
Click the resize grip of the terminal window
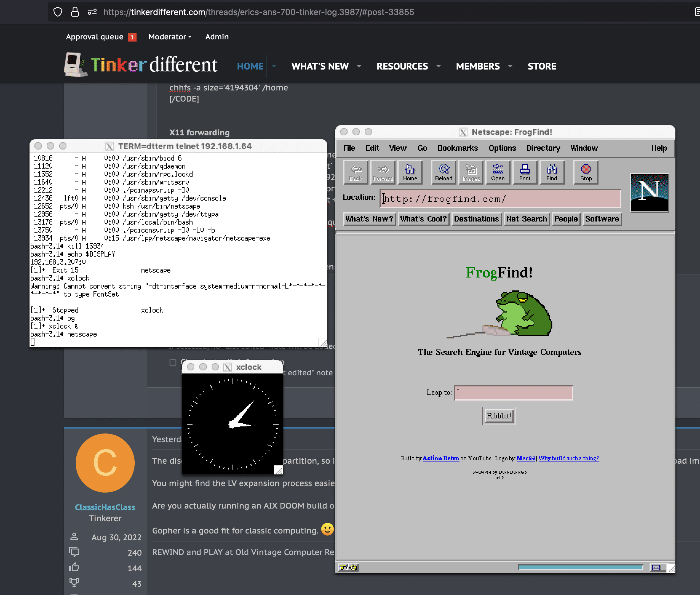tap(323, 342)
